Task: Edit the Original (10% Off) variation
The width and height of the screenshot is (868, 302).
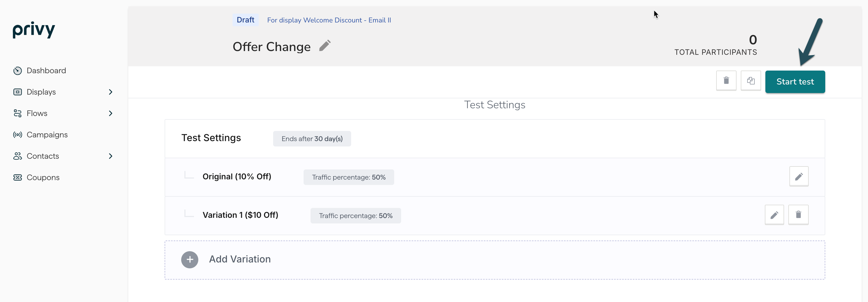Action: [x=799, y=176]
